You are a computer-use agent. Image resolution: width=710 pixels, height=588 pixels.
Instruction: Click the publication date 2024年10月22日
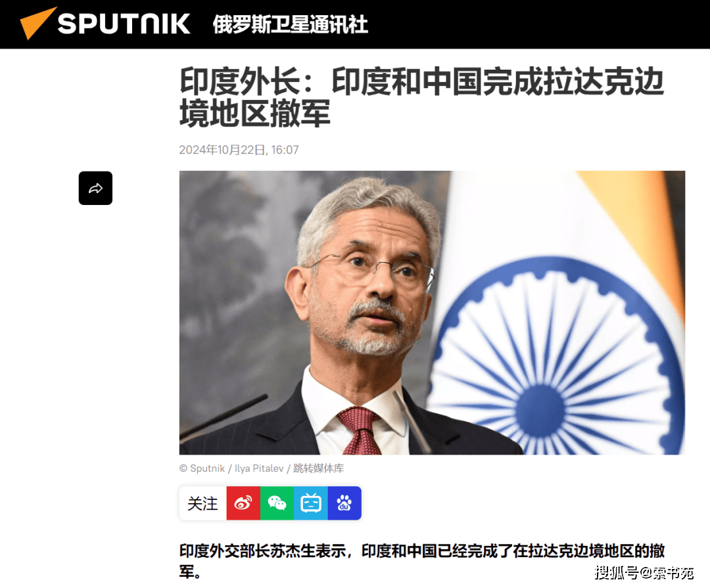point(222,150)
